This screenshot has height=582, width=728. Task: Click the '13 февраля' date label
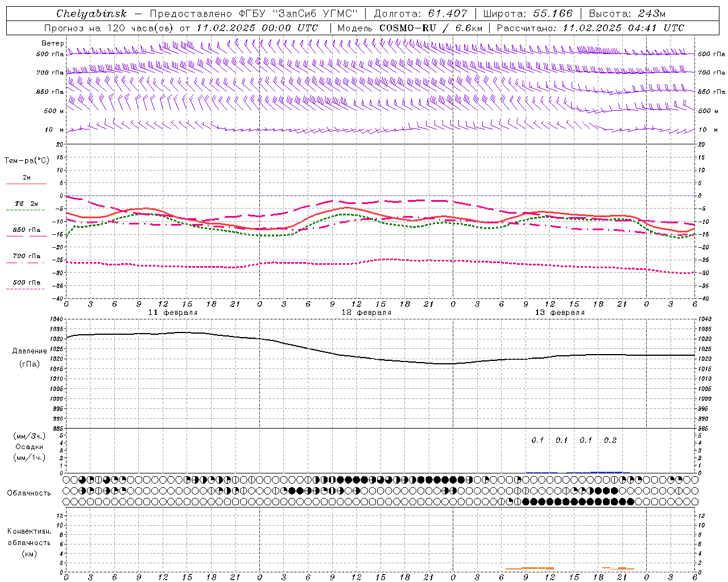click(x=560, y=313)
